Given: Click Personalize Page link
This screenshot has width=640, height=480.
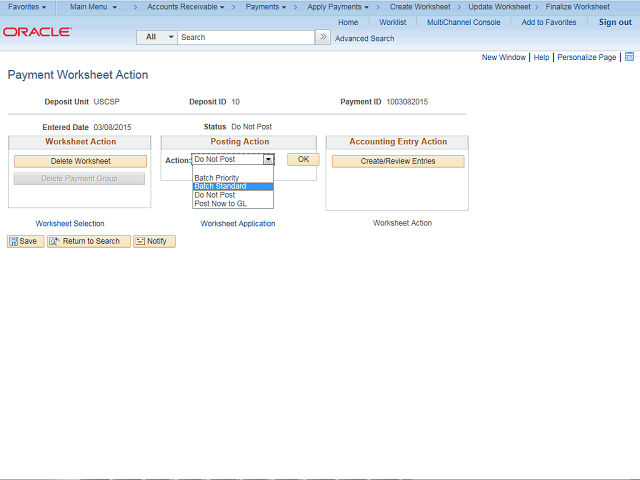Looking at the screenshot, I should [x=587, y=57].
